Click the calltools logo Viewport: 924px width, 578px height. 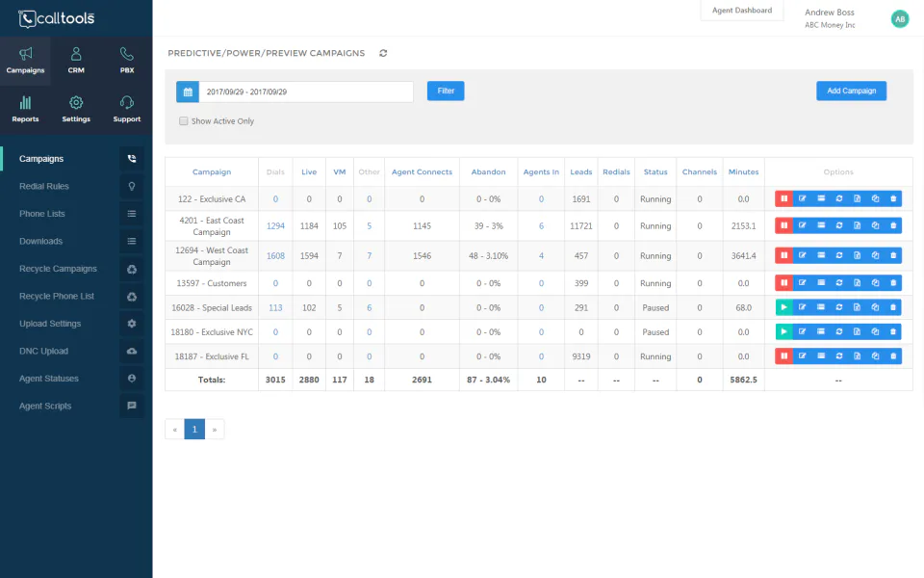57,18
